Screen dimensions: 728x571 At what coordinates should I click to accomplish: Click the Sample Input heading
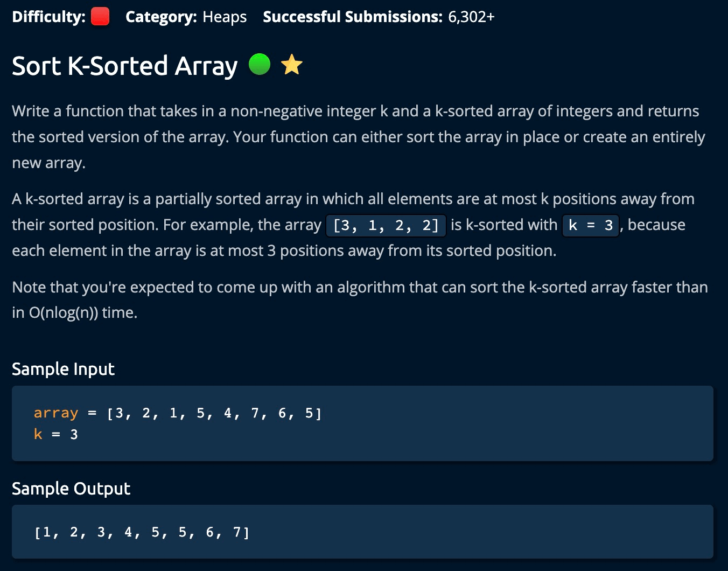(x=63, y=369)
